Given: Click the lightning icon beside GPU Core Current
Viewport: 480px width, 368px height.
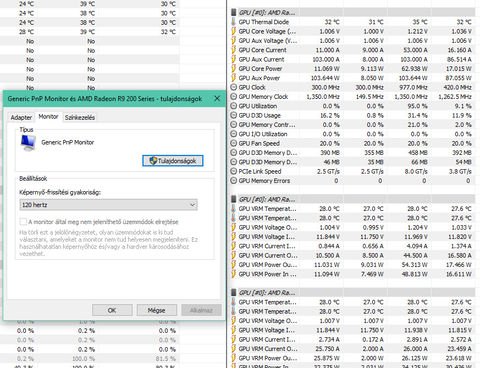Looking at the screenshot, I should pos(233,50).
